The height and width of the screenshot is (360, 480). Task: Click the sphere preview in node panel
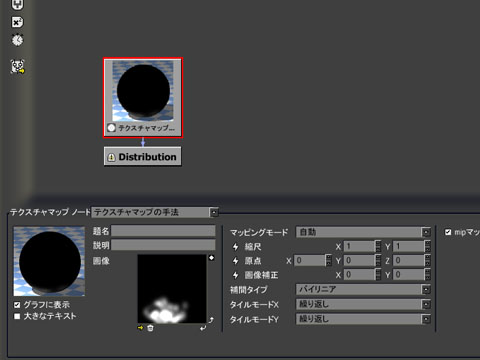coord(49,261)
